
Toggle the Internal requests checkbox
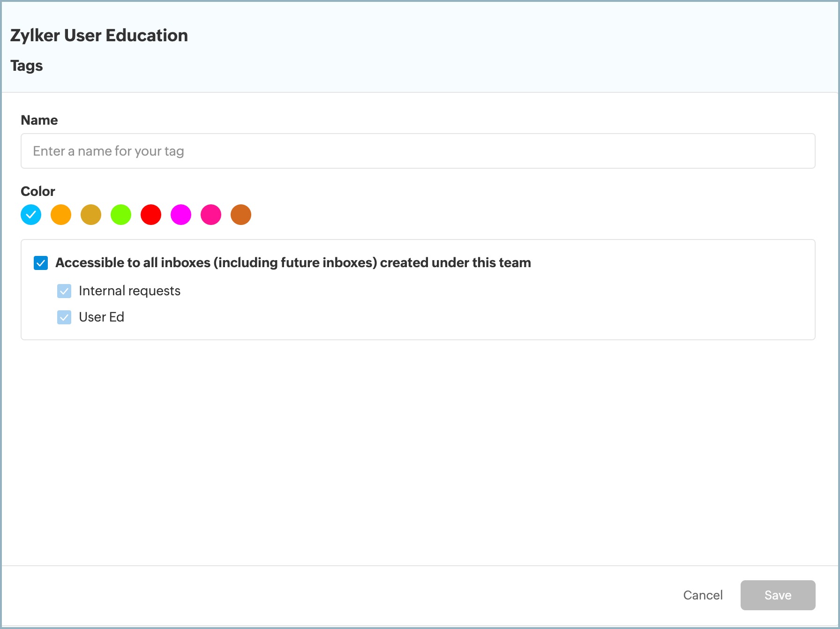coord(64,291)
